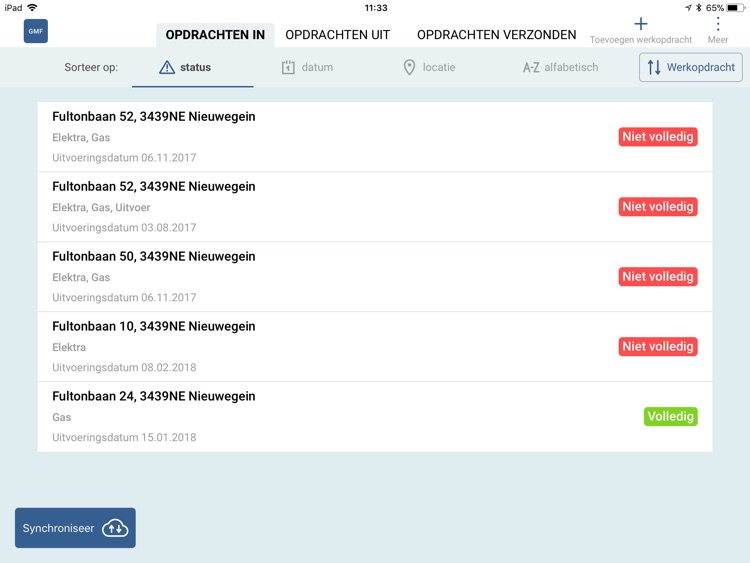This screenshot has height=563, width=750.
Task: Click Toevoegen werkopdracht label
Action: coord(640,40)
